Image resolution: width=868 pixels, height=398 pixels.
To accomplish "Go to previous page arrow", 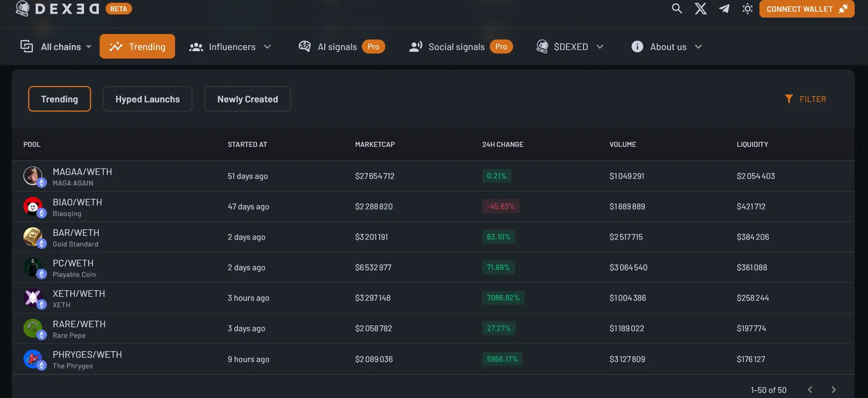I will click(810, 389).
